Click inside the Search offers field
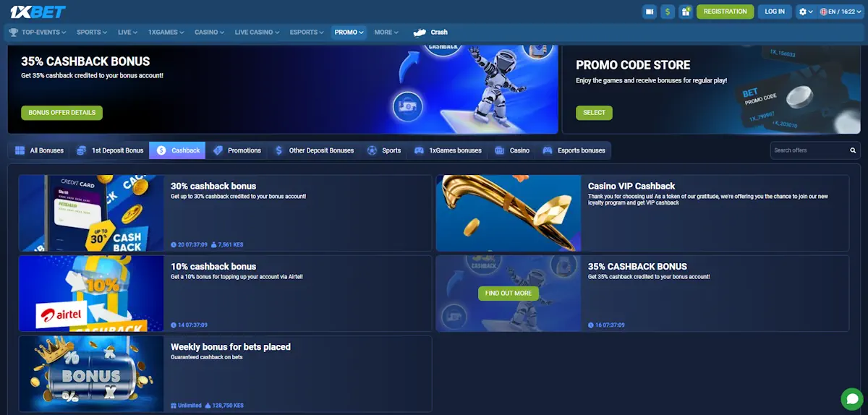Image resolution: width=868 pixels, height=415 pixels. [x=807, y=150]
